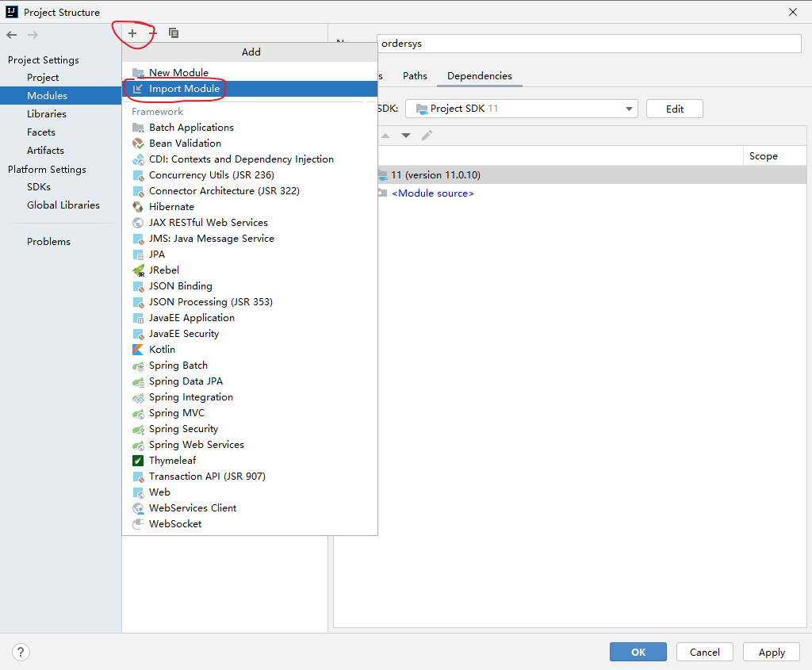Click the Hibernate framework icon
This screenshot has width=812, height=670.
pyautogui.click(x=138, y=207)
